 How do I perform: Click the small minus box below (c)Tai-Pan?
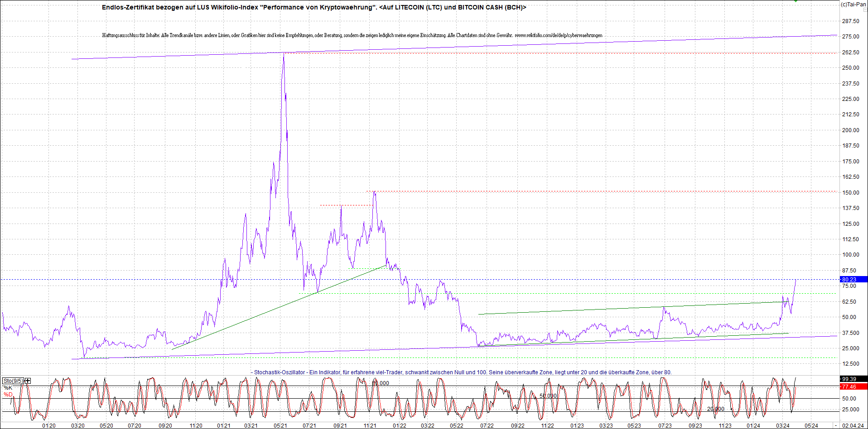tap(865, 10)
